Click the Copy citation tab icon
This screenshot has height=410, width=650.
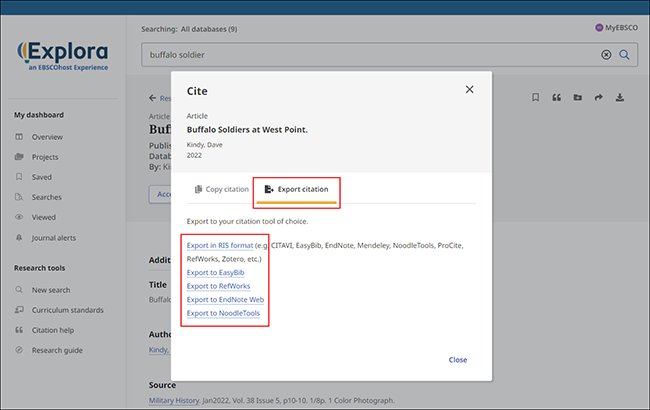(x=199, y=189)
